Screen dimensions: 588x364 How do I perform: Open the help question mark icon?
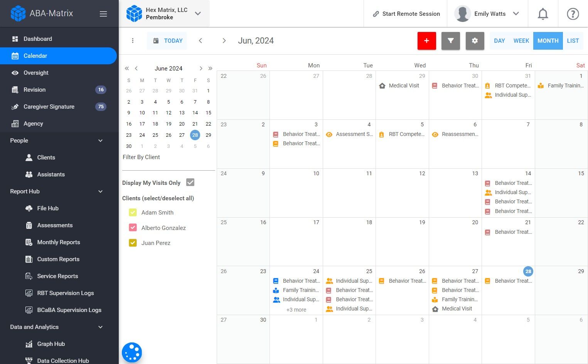point(573,14)
